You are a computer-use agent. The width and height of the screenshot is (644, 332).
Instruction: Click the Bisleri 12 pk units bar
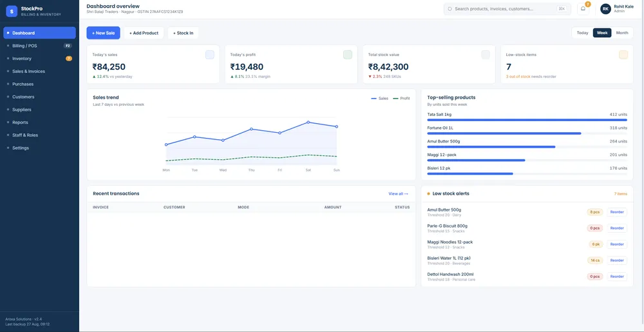coord(527,174)
